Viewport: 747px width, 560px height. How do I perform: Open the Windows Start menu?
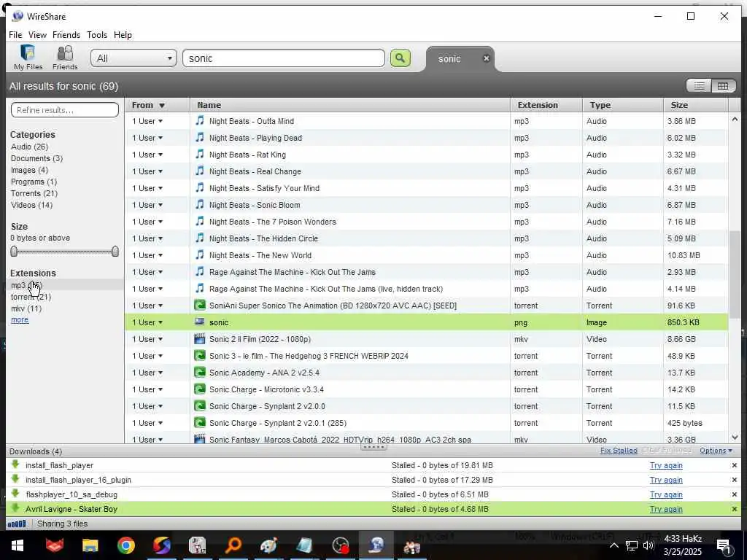[x=18, y=545]
